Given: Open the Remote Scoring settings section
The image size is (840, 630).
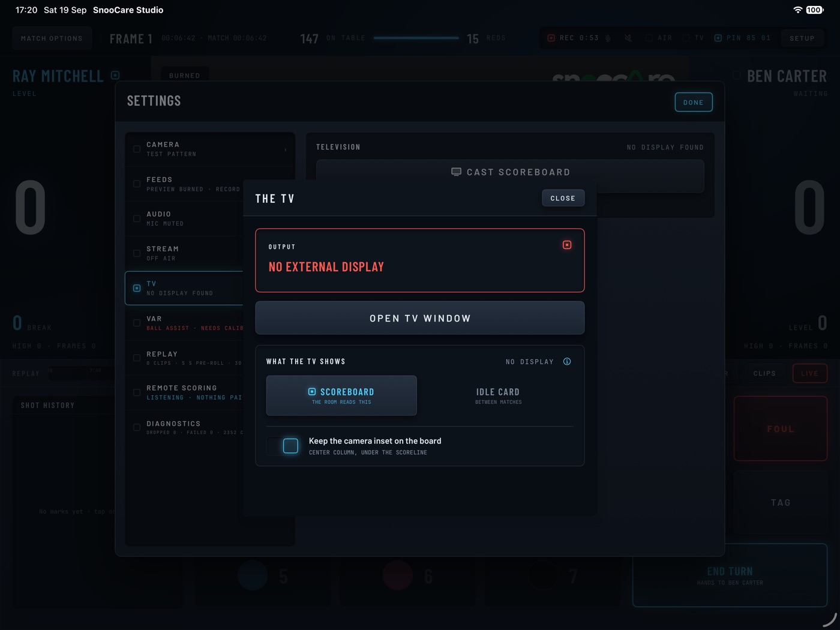Looking at the screenshot, I should pyautogui.click(x=184, y=392).
